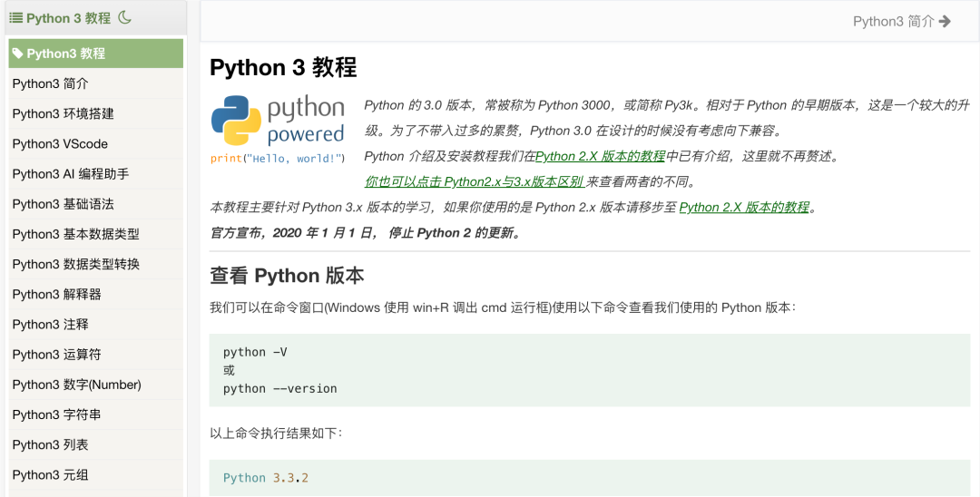
Task: Click the tag icon on Python3 教程 item
Action: click(18, 54)
